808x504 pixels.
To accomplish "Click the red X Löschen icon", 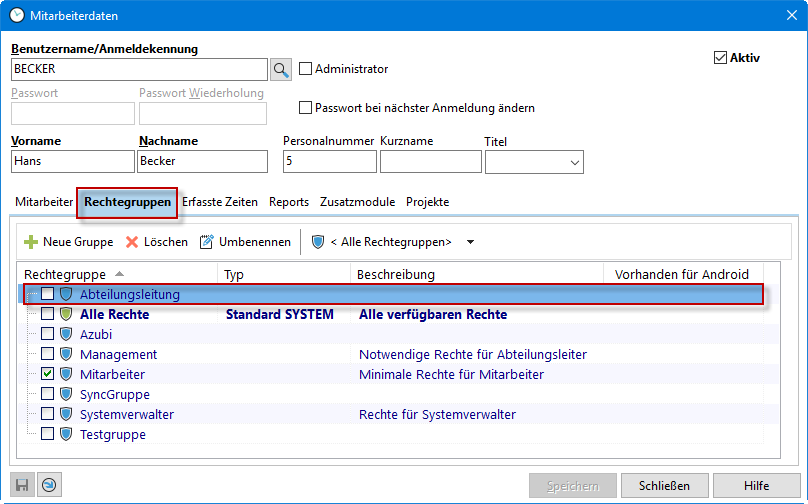I will tap(132, 242).
